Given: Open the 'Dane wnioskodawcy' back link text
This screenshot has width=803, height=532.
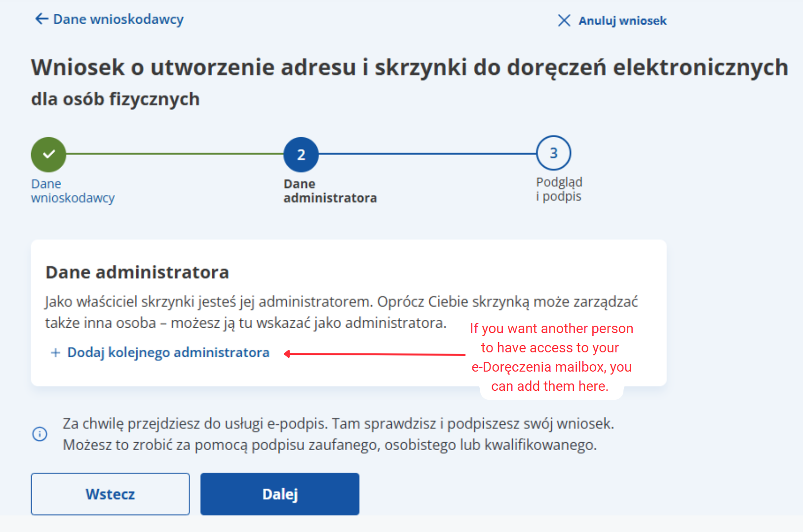Looking at the screenshot, I should click(118, 19).
